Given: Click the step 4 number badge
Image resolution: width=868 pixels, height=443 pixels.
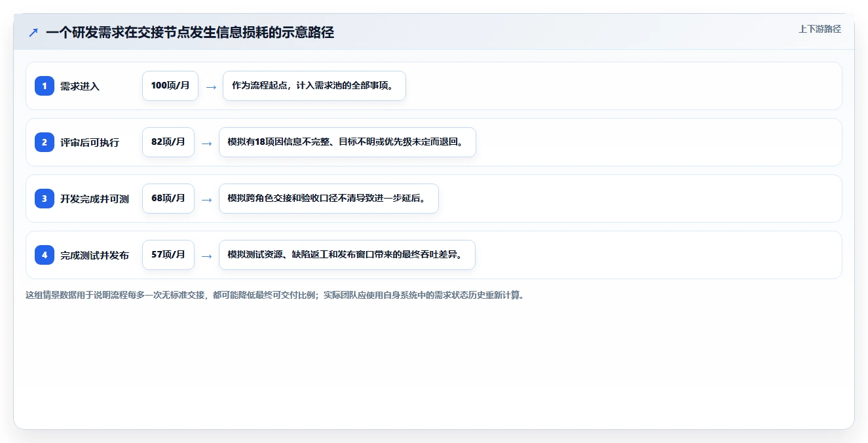Looking at the screenshot, I should pyautogui.click(x=45, y=255).
